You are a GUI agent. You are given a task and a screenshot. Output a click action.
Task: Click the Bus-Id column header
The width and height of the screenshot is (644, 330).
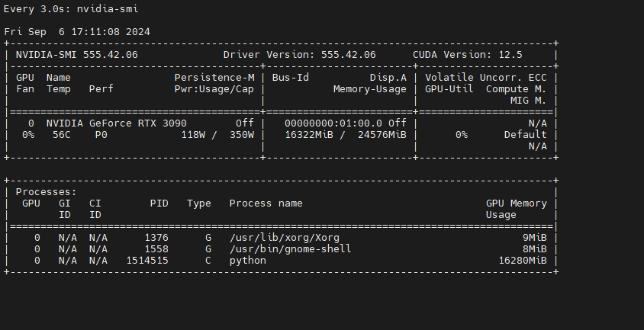click(291, 78)
